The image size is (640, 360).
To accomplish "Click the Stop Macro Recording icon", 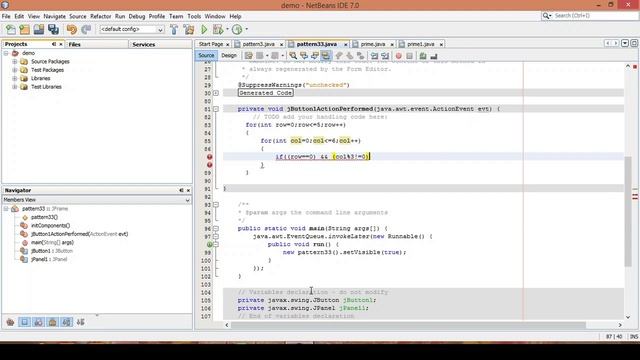I will 409,56.
